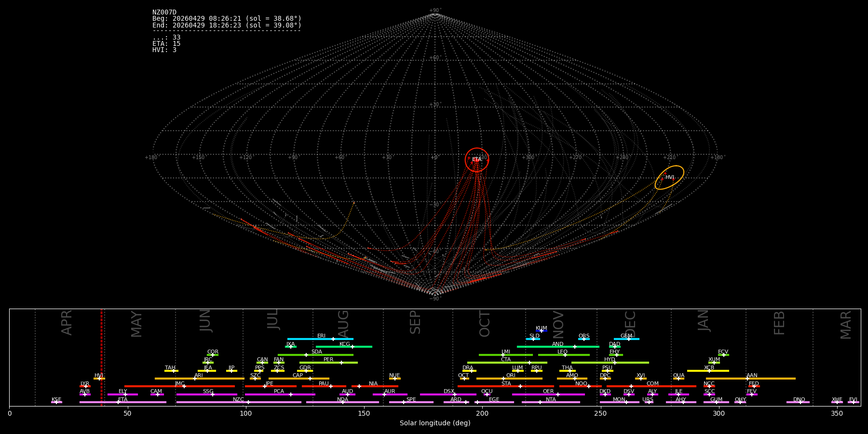Click the red dashed current-date line
The height and width of the screenshot is (434, 868).
point(101,357)
